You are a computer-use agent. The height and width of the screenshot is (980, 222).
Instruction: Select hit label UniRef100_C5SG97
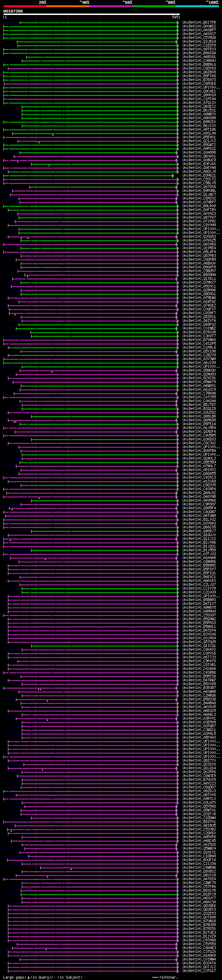click(199, 615)
